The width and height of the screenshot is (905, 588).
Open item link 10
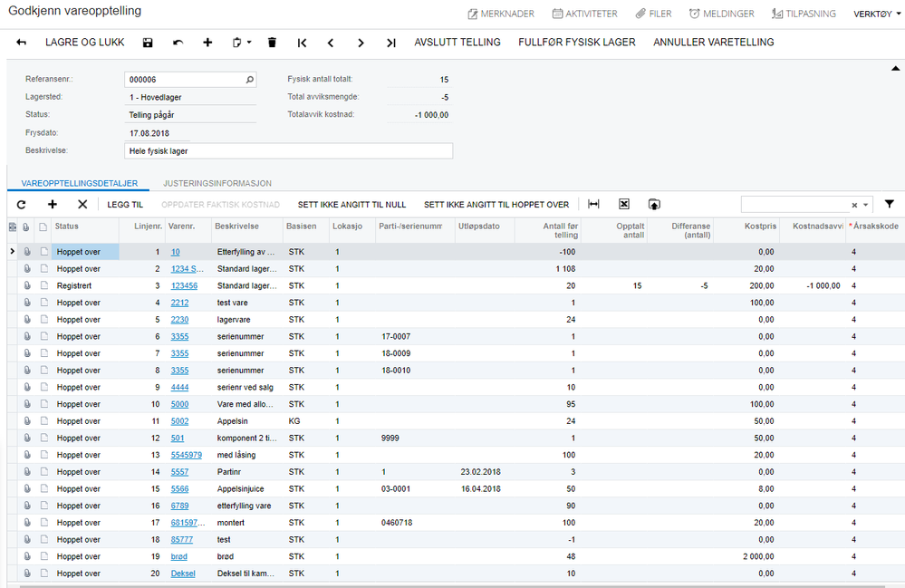pyautogui.click(x=176, y=252)
